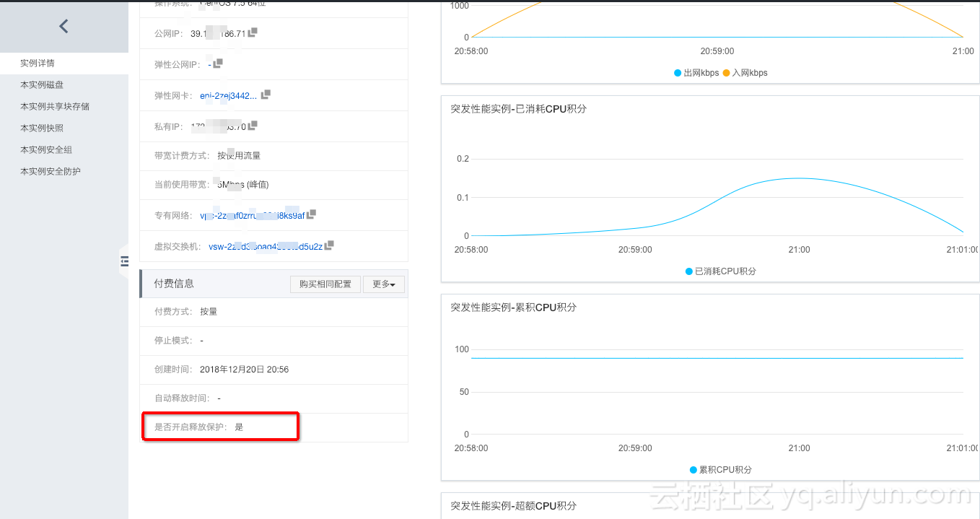Copy the elastic NIC ID eni-2zej3442
980x519 pixels.
coord(266,95)
